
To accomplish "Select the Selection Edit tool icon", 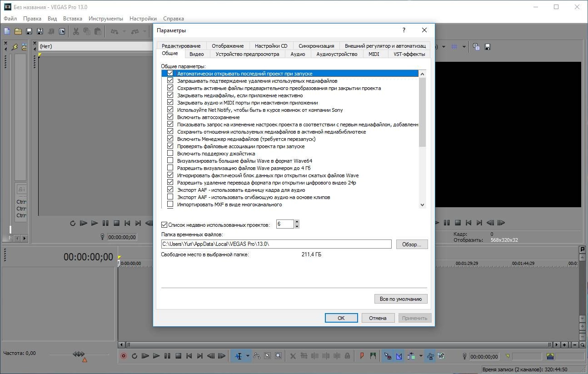I will pos(268,356).
